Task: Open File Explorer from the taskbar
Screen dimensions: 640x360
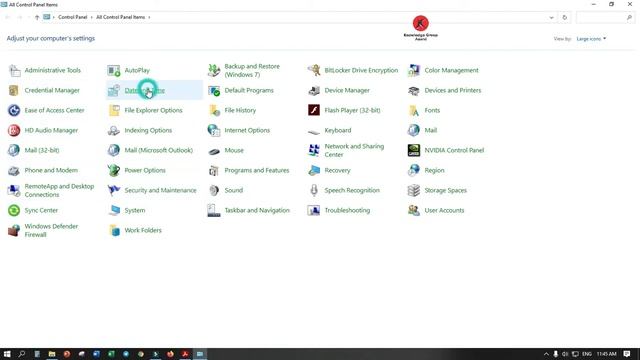Action: (x=52, y=354)
